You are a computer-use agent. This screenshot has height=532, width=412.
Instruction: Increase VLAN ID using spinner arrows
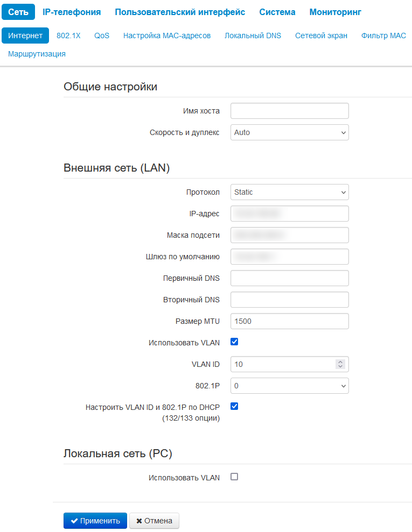pos(340,362)
